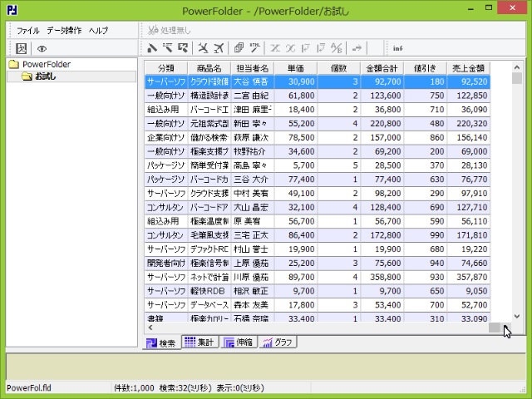Screen dimensions: 532x399
Task: Select the cell 新田 寧々
Action: (253, 124)
